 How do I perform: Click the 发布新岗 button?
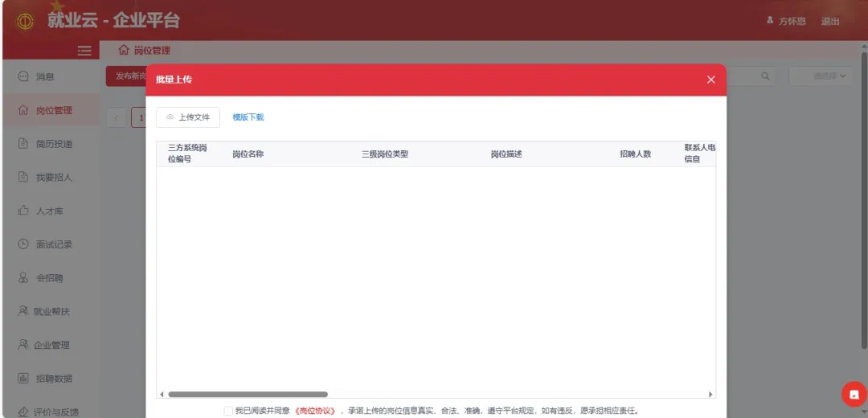[x=126, y=76]
